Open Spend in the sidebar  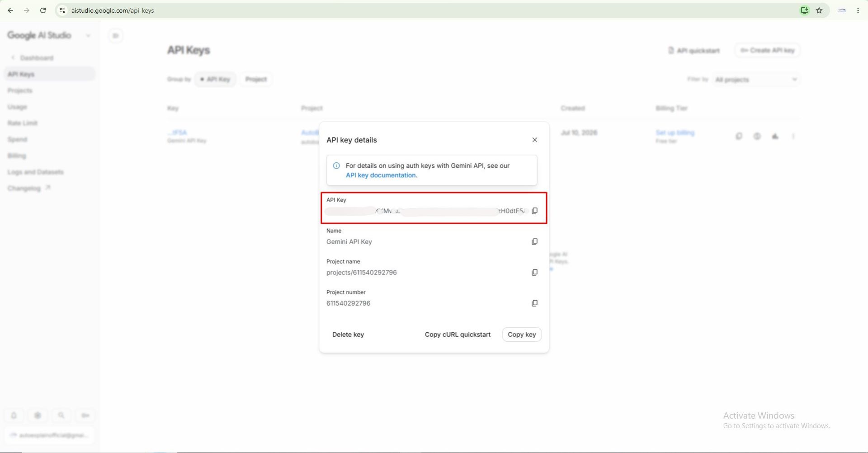pyautogui.click(x=17, y=139)
